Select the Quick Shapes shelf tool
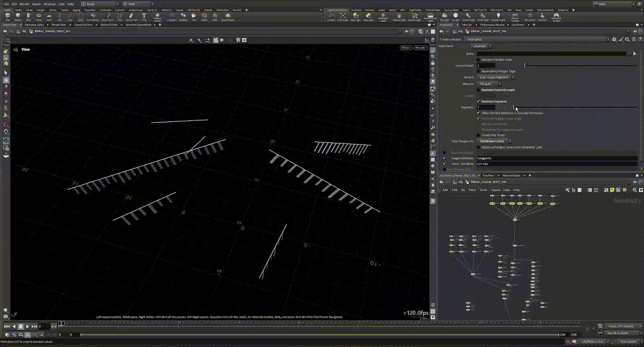 pyautogui.click(x=228, y=17)
